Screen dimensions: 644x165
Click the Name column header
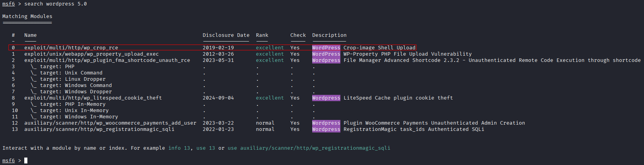(31, 35)
